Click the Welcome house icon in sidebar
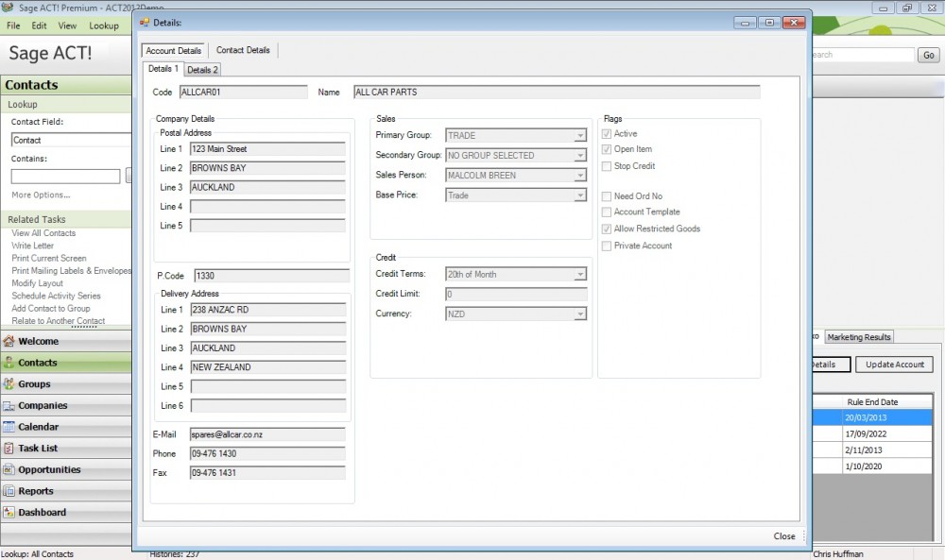Screen dimensions: 945x560 coord(9,342)
